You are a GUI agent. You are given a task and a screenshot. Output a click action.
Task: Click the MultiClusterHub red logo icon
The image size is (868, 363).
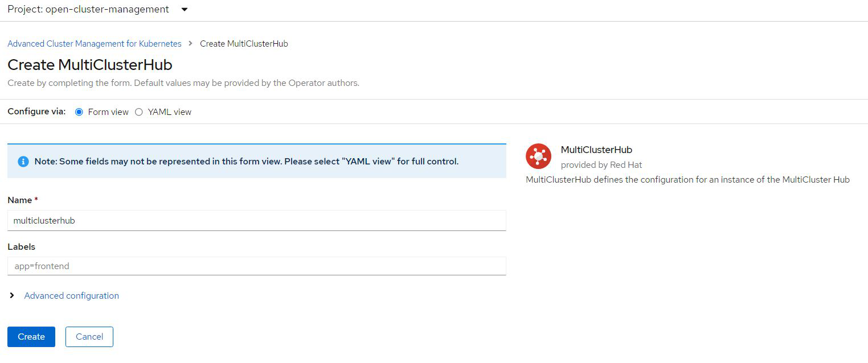pyautogui.click(x=538, y=156)
